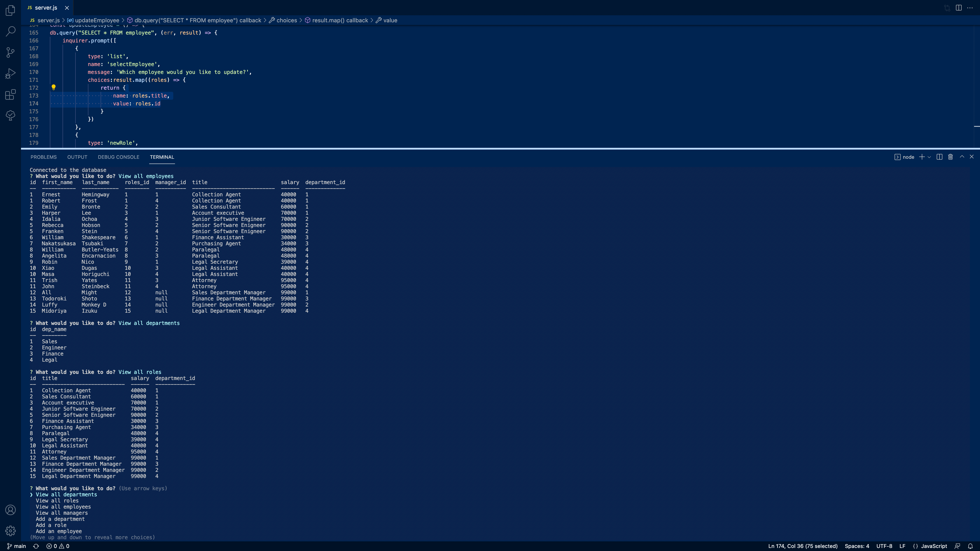This screenshot has width=980, height=551.
Task: Maximize the panel size with up chevron
Action: click(962, 157)
